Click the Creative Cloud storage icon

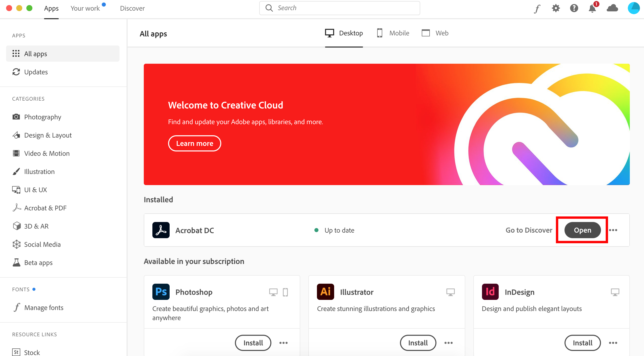point(613,8)
